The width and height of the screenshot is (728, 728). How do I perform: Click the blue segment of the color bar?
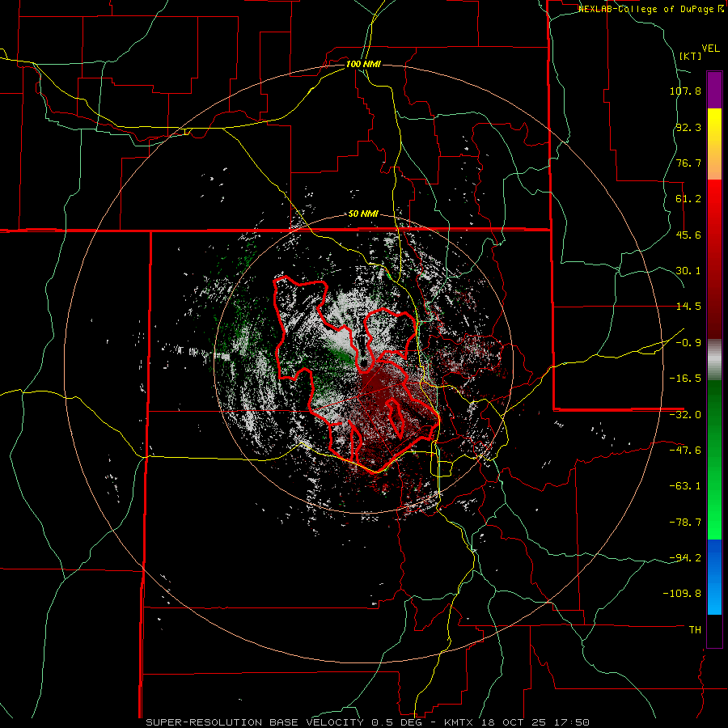coord(714,577)
